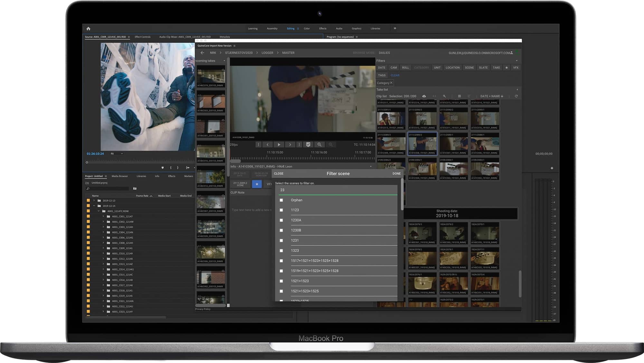Open the Media Browser panel tab
The image size is (644, 363).
pyautogui.click(x=120, y=176)
